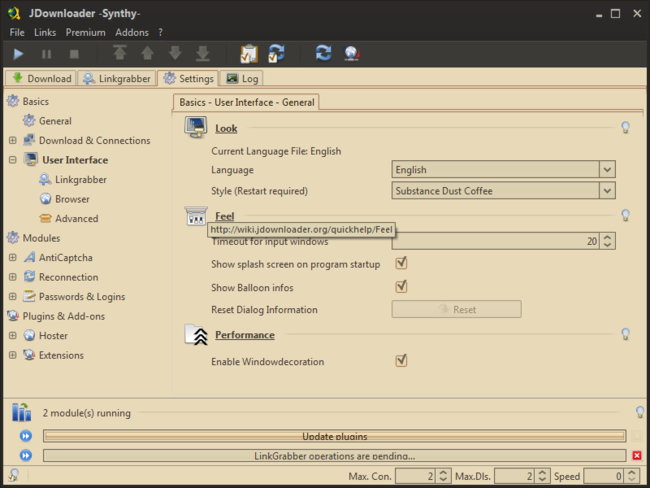Expand the Hoster tree node

(13, 335)
